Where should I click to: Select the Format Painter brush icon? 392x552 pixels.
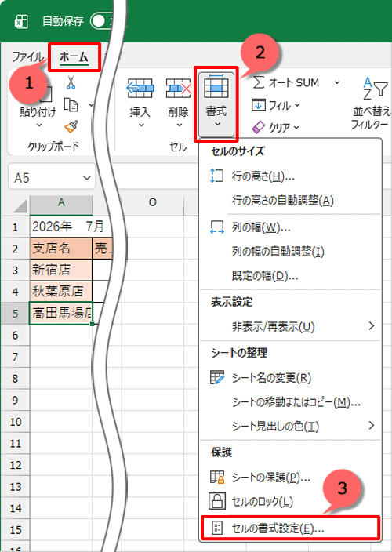(x=71, y=127)
